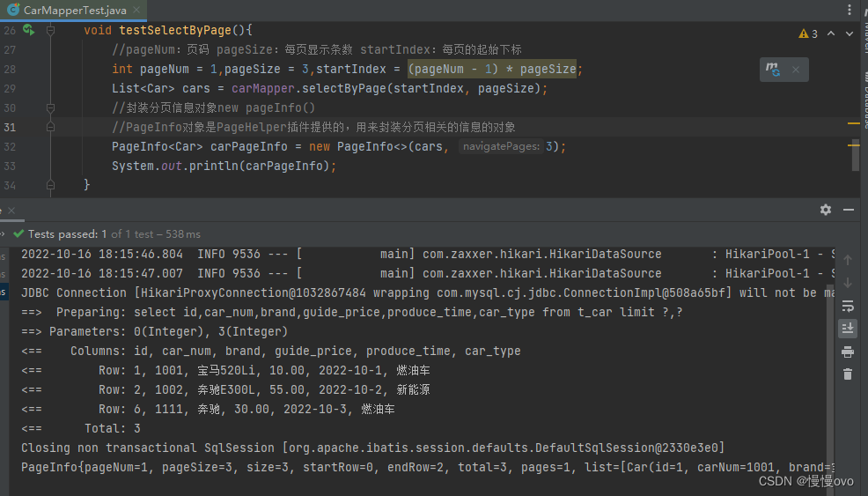Print the console output
Screen dimensions: 868x496
pyautogui.click(x=848, y=352)
